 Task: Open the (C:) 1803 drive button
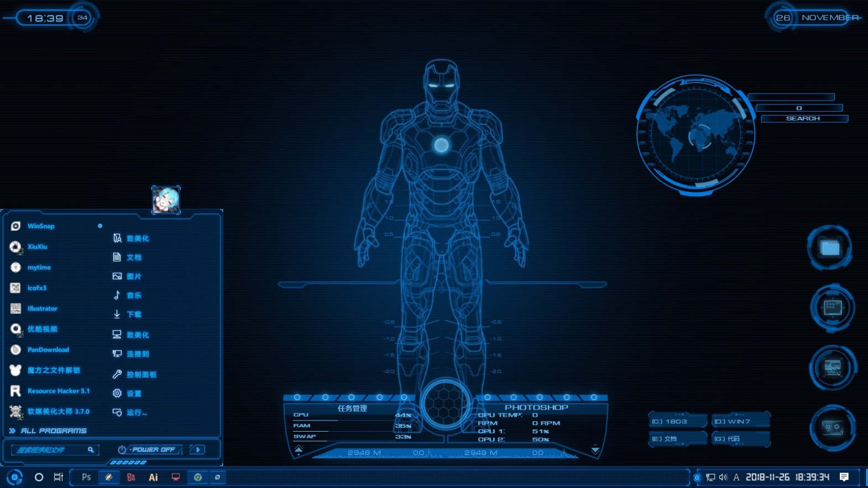tap(677, 421)
